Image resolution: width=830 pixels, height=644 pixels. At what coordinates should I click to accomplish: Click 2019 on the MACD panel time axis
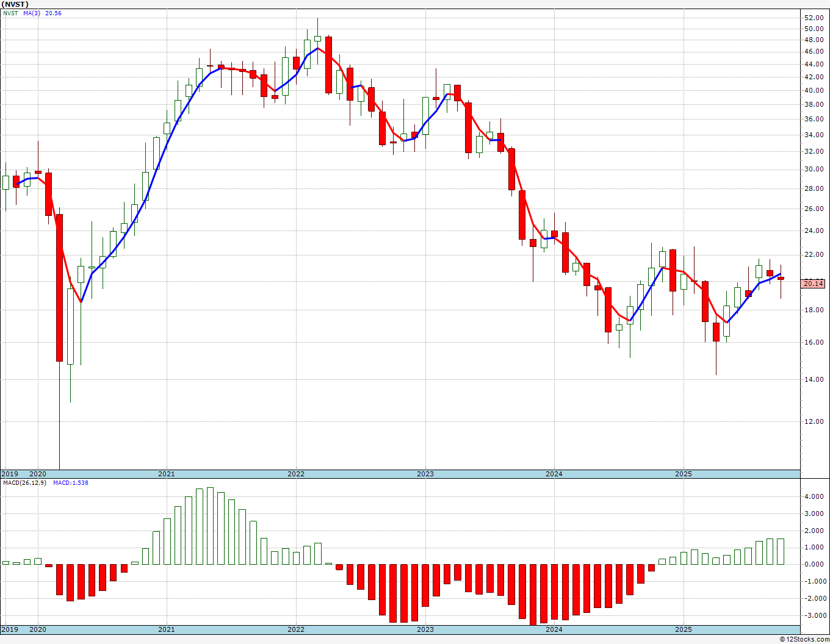(x=10, y=629)
